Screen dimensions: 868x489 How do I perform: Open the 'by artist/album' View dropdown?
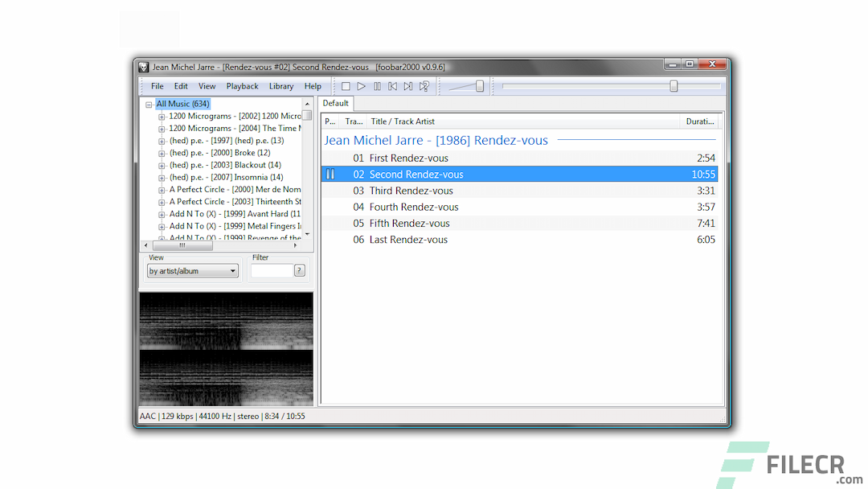pos(235,270)
